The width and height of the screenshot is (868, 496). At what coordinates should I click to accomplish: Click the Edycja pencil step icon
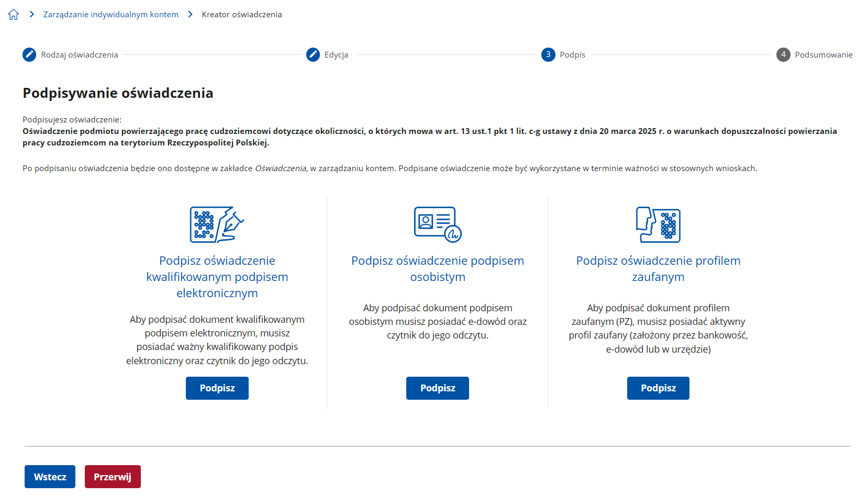click(313, 54)
